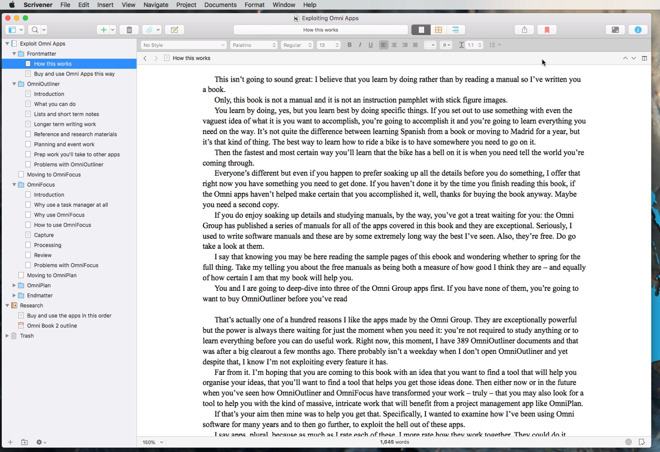Split the editor with the split icon

[644, 58]
